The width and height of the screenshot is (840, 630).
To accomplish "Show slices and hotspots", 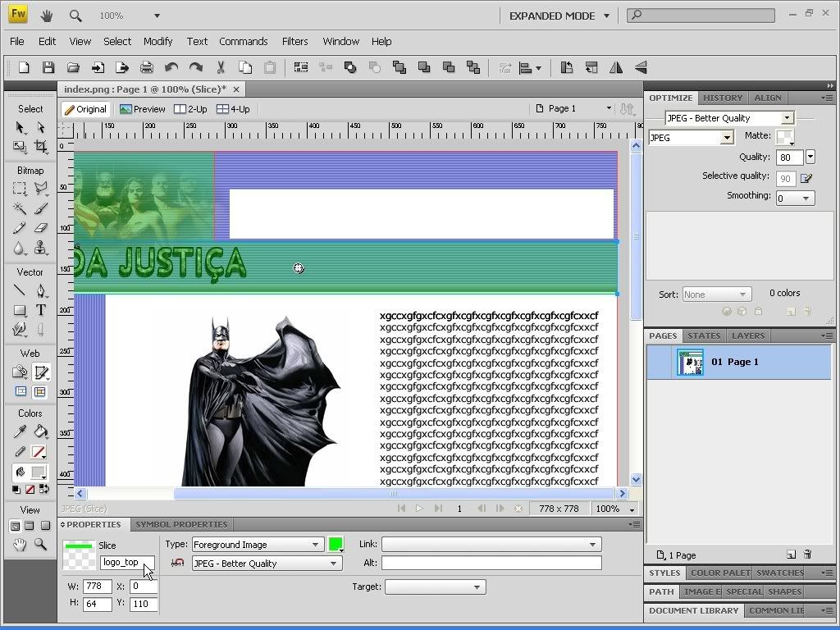I will pos(40,391).
